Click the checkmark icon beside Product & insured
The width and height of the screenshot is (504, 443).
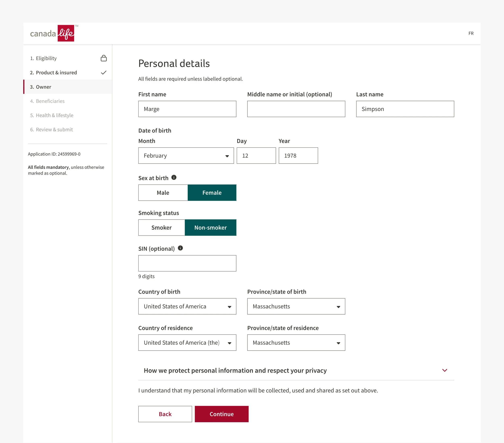pyautogui.click(x=104, y=73)
